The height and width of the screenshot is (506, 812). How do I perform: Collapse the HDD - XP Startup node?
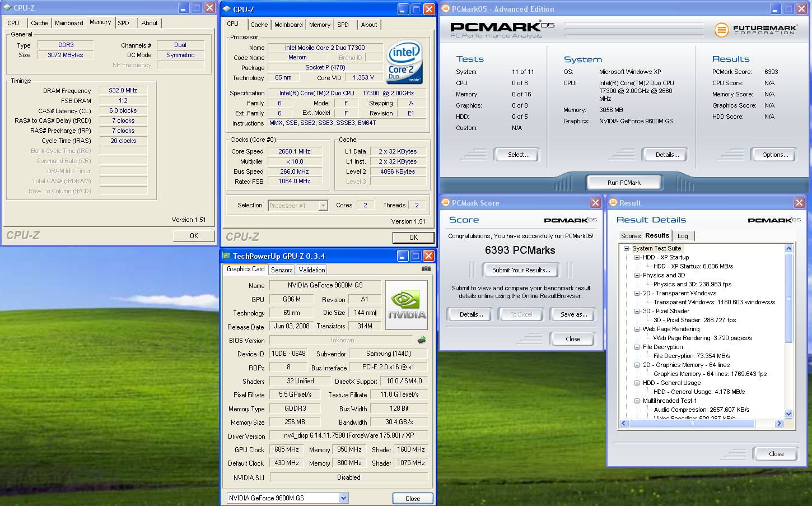(x=637, y=257)
